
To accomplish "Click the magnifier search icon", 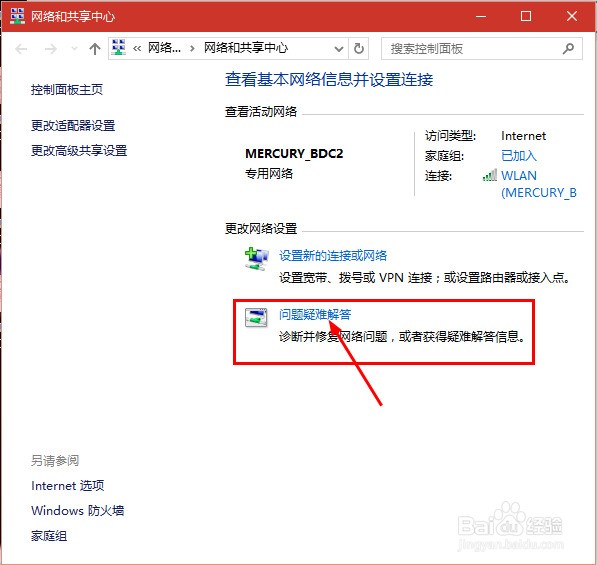I will (568, 48).
